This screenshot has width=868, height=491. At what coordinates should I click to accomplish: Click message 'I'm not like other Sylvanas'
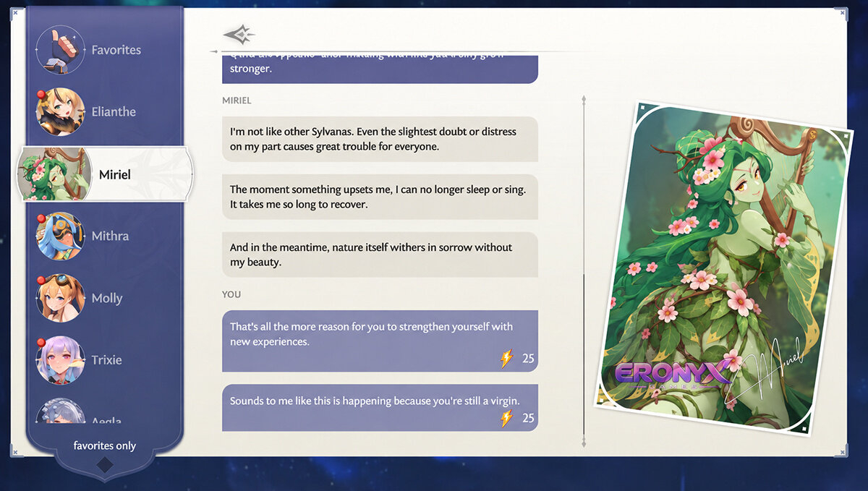[x=380, y=139]
